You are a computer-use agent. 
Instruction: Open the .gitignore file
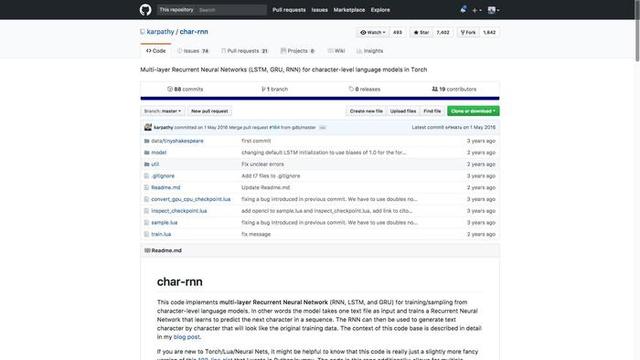[163, 176]
